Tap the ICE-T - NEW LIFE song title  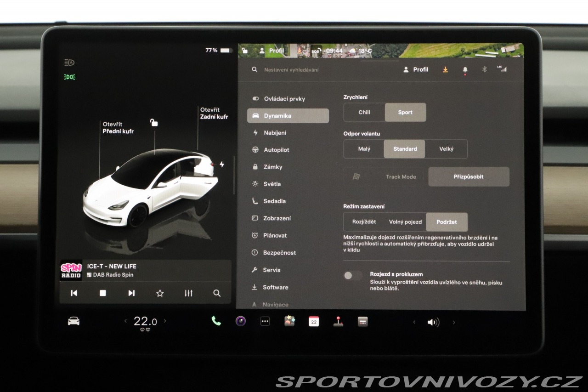pyautogui.click(x=112, y=266)
